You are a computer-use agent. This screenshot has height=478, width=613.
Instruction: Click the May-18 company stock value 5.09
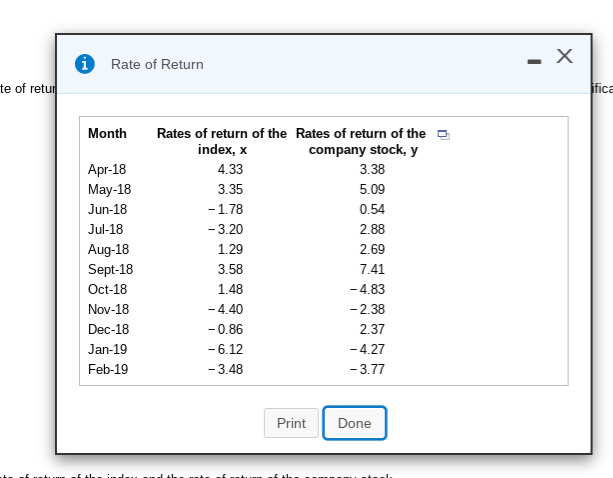[x=372, y=189]
